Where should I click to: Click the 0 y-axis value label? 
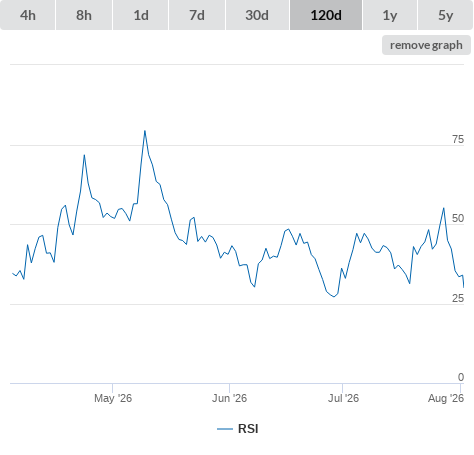[461, 377]
